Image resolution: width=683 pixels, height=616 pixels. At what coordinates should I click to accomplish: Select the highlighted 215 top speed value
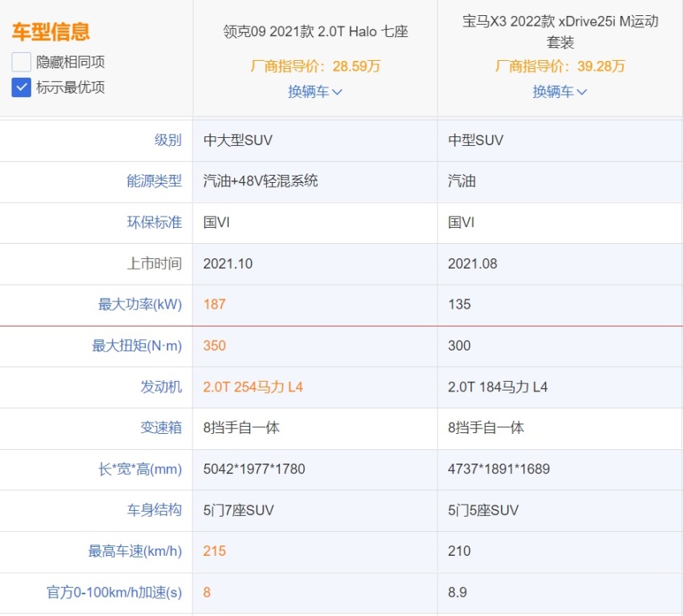214,551
